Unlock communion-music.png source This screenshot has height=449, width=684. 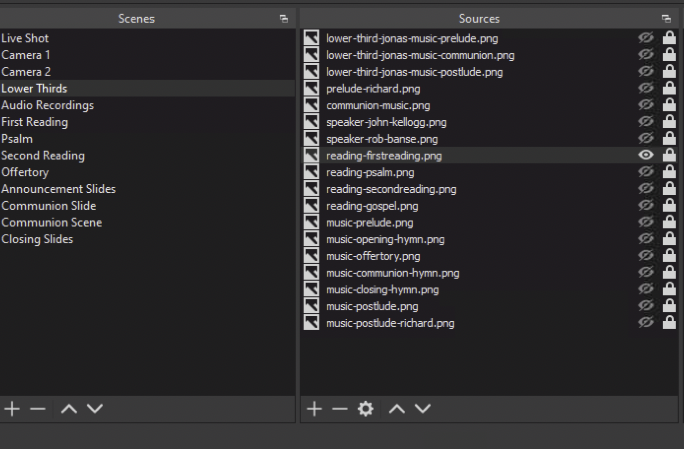[x=669, y=105]
